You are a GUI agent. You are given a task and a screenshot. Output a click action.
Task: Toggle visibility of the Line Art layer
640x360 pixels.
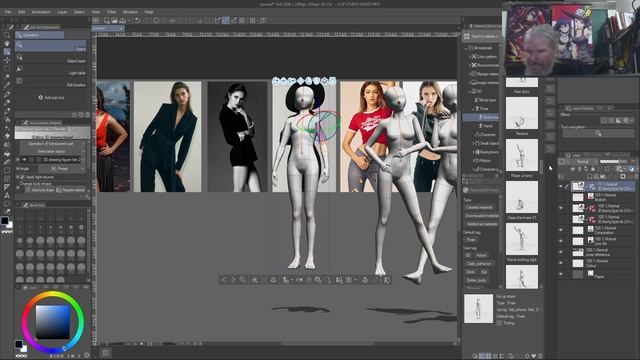click(x=561, y=241)
